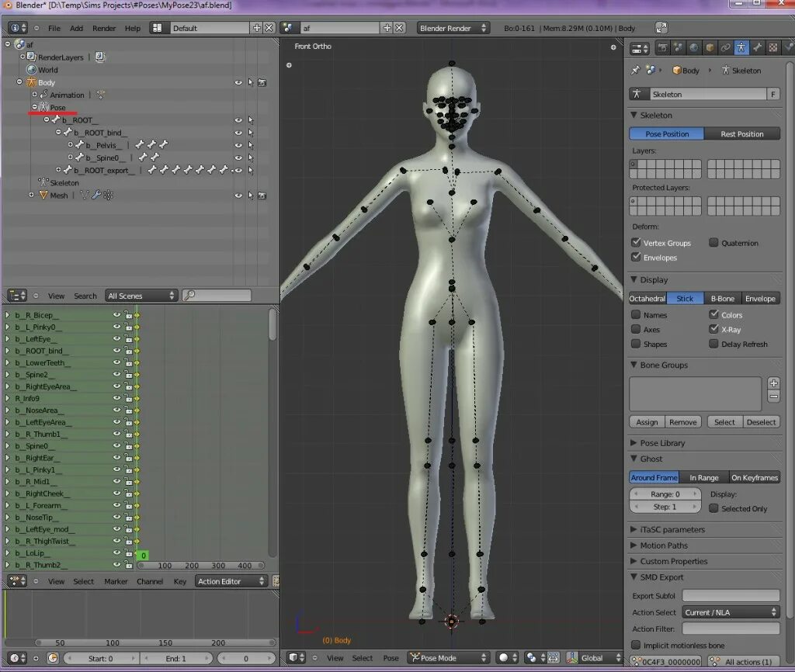Open the Help menu
795x672 pixels.
(132, 28)
